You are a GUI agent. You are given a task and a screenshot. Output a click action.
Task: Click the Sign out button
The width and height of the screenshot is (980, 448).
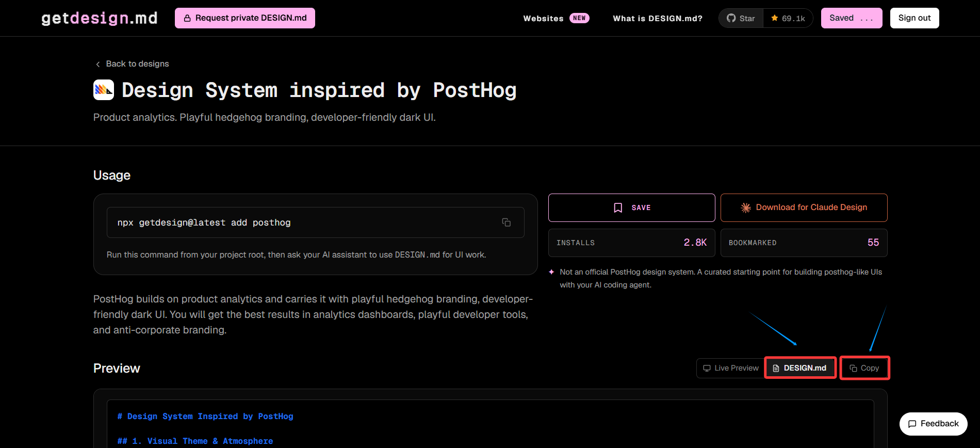click(914, 18)
